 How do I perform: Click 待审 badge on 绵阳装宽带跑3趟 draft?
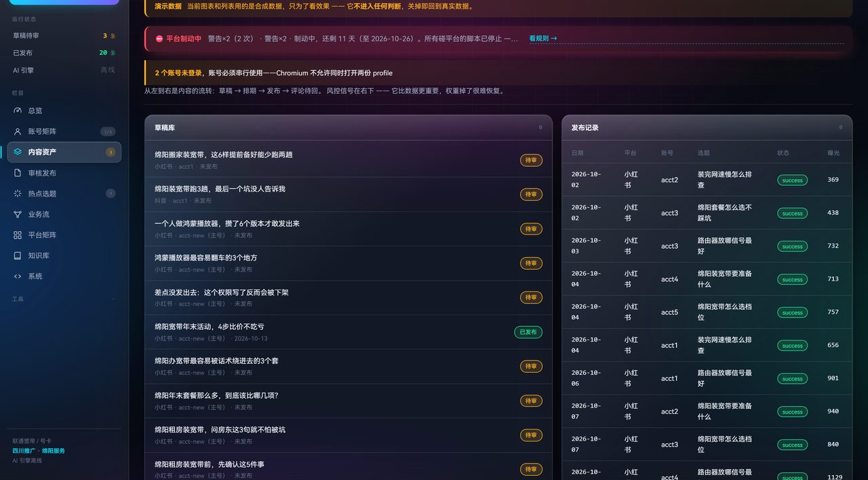531,195
